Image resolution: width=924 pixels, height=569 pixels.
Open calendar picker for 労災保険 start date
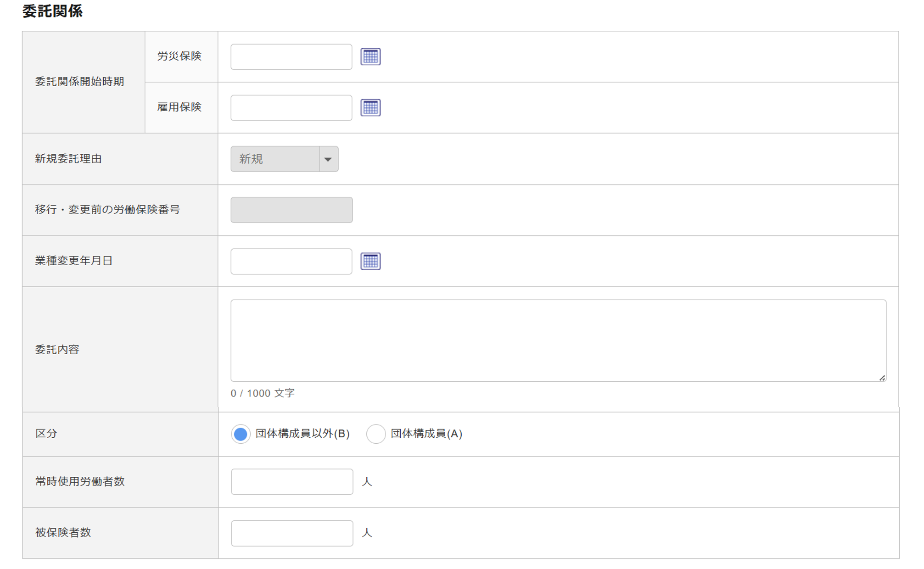coord(370,57)
